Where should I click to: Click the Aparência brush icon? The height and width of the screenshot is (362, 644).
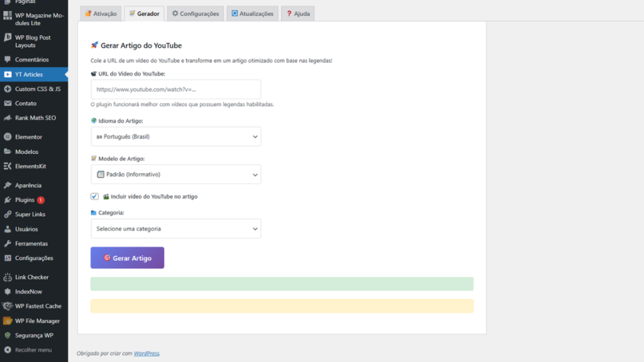tap(8, 185)
